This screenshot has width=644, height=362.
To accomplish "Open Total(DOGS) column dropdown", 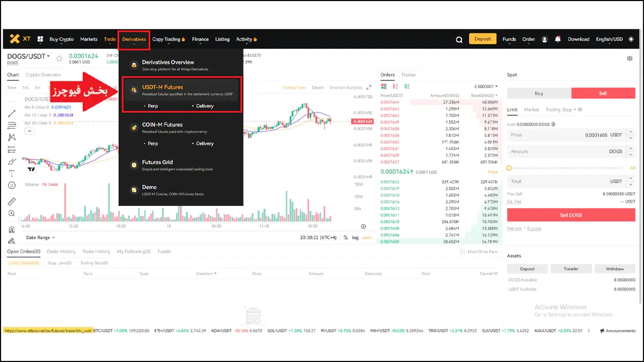I will [x=484, y=95].
